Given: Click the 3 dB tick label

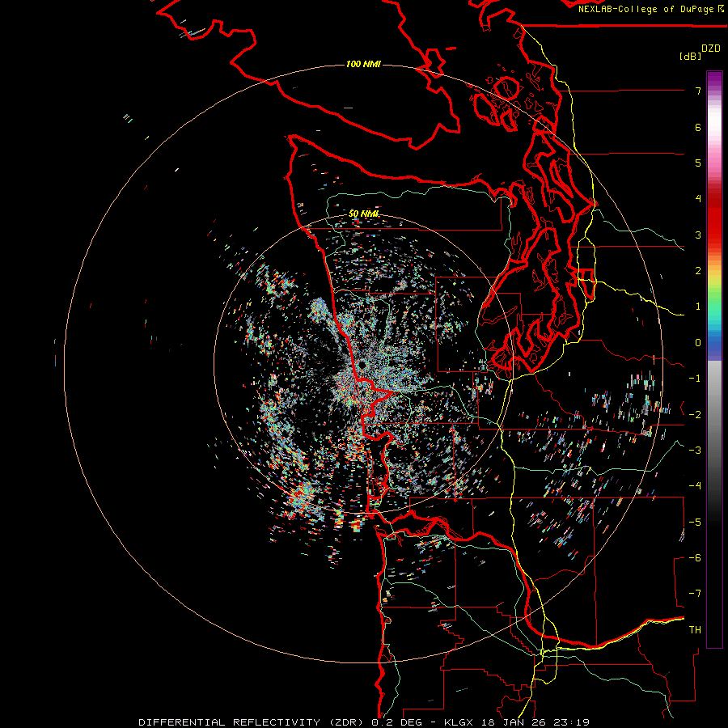Looking at the screenshot, I should (x=698, y=235).
